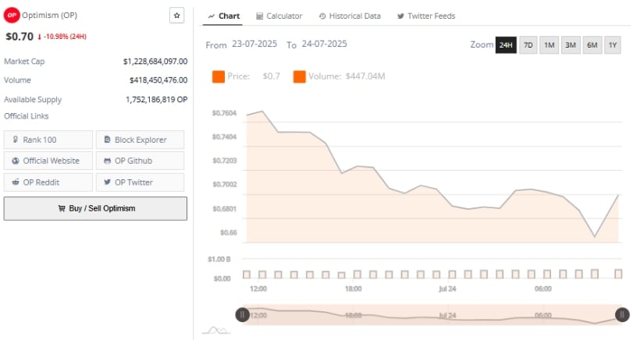Click the Rank 100 medal icon
644x340 pixels.
(x=15, y=140)
